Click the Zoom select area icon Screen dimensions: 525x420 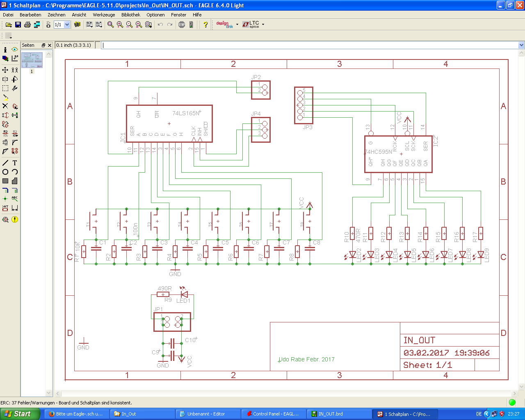tap(148, 25)
